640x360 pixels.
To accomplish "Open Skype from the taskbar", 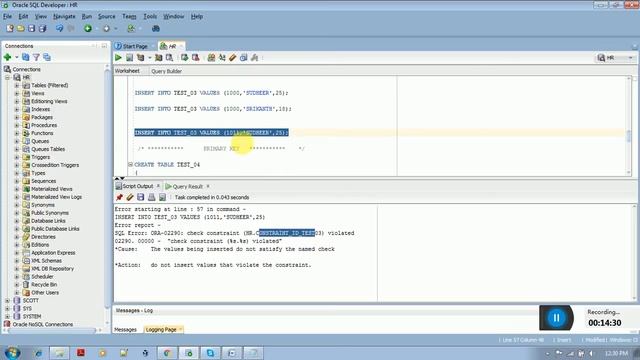I will click(210, 353).
